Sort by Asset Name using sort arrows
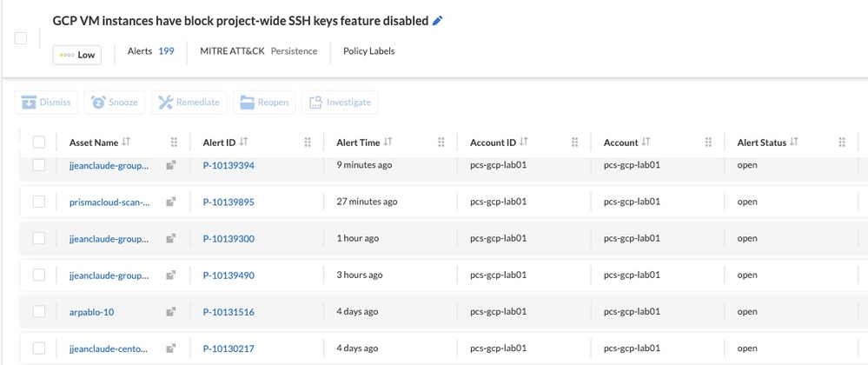This screenshot has height=365, width=868. (x=127, y=143)
